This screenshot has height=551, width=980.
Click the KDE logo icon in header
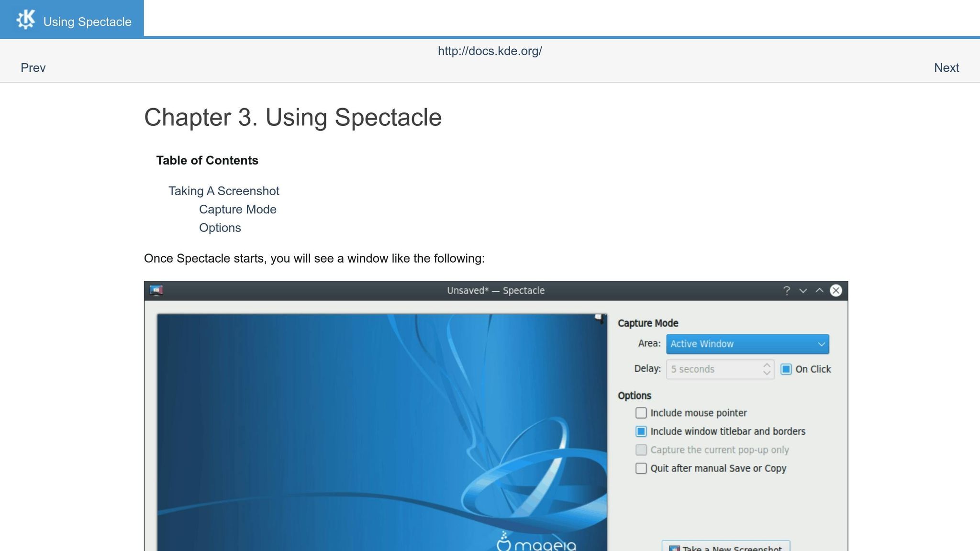coord(26,20)
